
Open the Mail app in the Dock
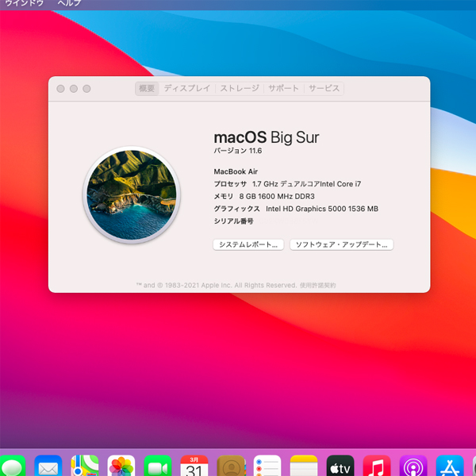tap(48, 466)
